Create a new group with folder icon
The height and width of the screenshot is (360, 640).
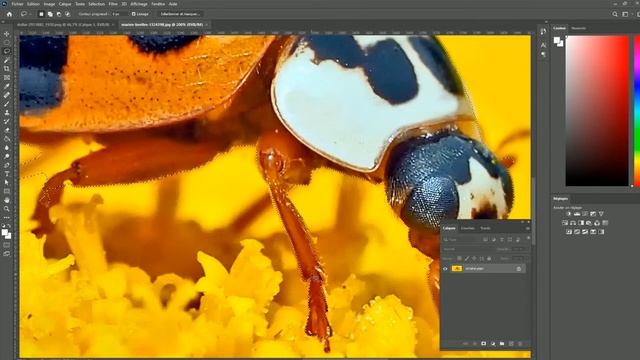pos(502,344)
